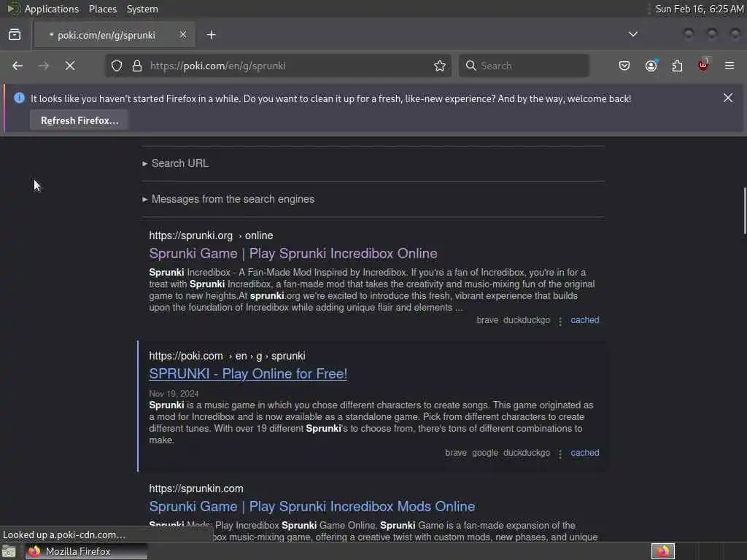List all tabs dropdown arrow

click(x=633, y=34)
